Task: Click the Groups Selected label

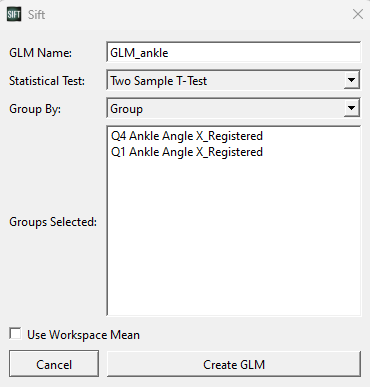Action: pyautogui.click(x=53, y=222)
